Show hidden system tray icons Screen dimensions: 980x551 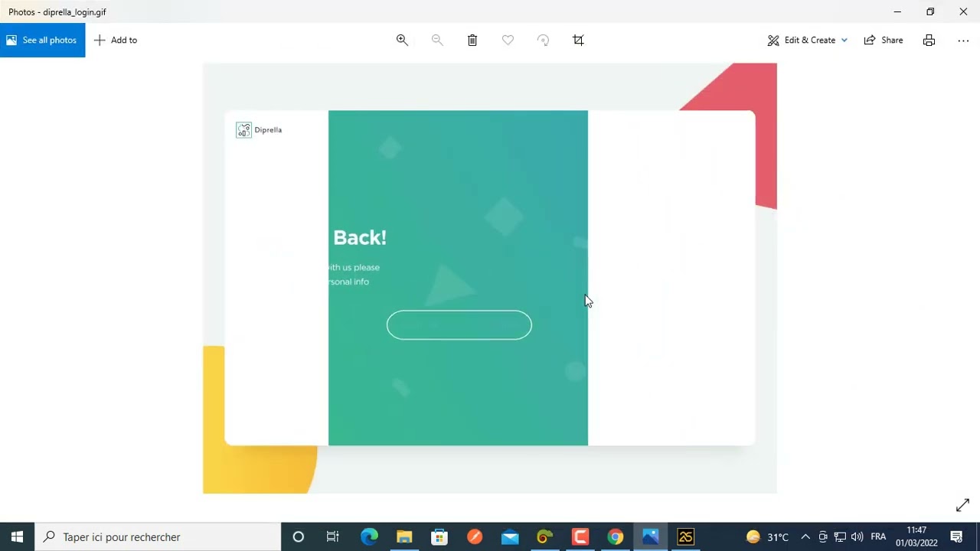coord(805,536)
